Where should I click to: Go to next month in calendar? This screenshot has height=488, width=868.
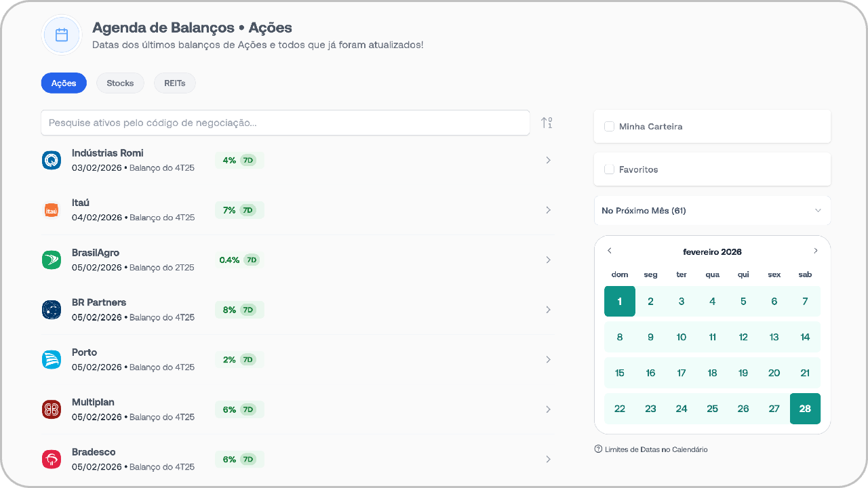pos(816,251)
